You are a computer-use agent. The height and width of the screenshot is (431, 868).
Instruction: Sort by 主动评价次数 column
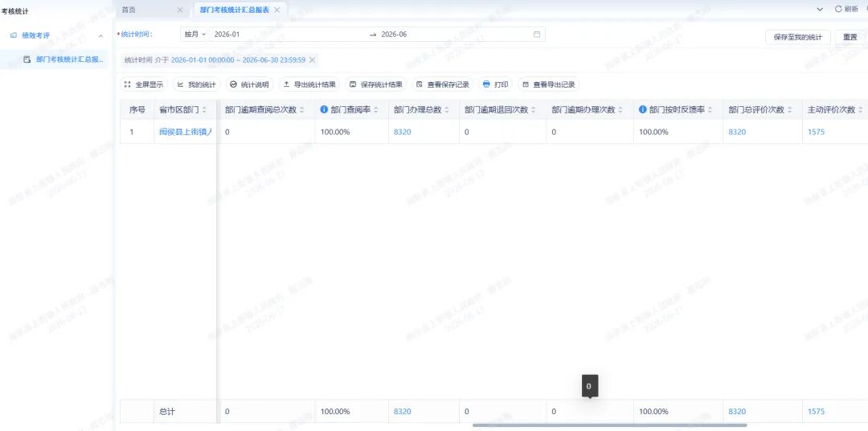point(860,110)
